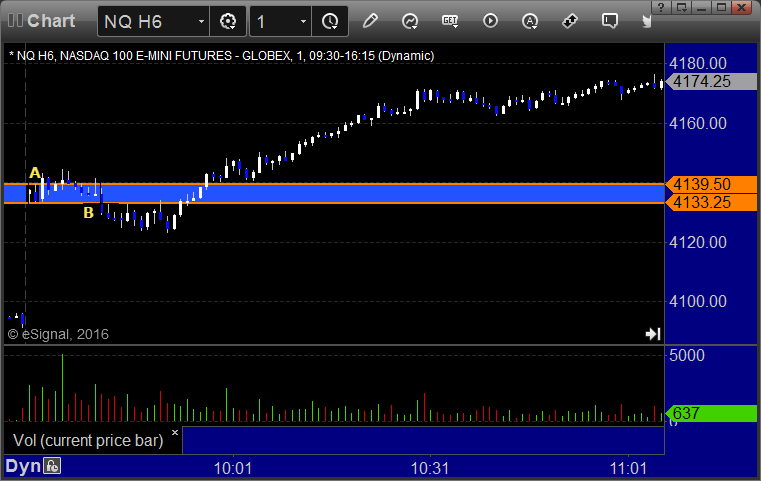Click the 11:01 time axis label
The width and height of the screenshot is (761, 481).
coord(628,468)
